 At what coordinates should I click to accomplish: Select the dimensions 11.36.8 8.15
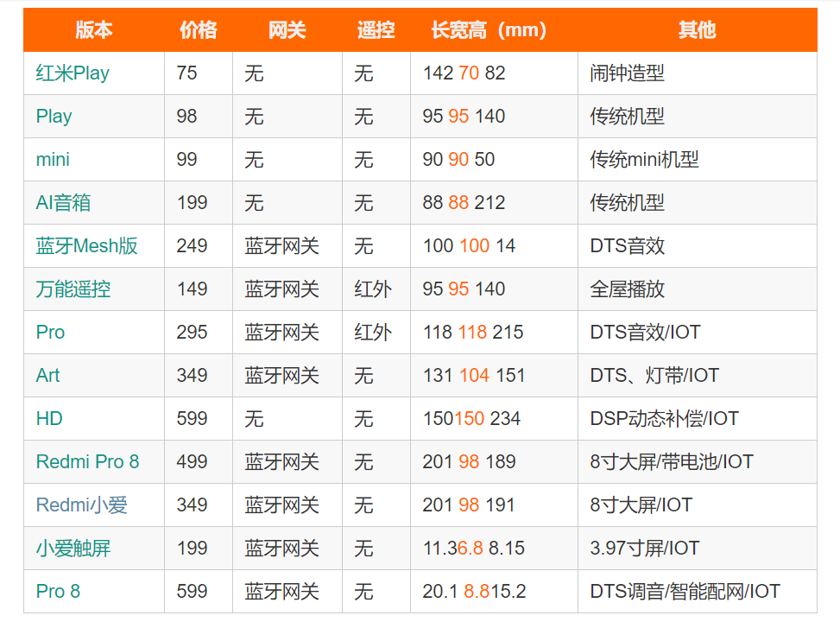pyautogui.click(x=474, y=548)
